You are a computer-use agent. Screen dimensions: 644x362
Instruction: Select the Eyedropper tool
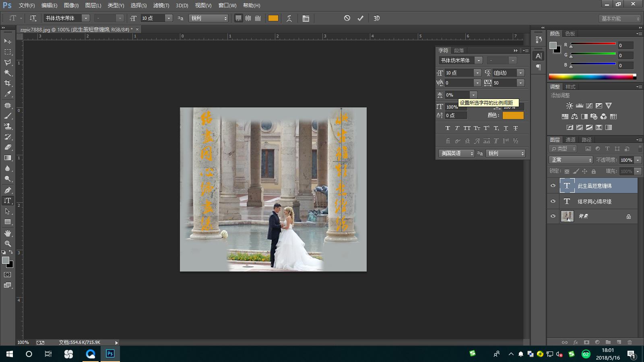pyautogui.click(x=8, y=94)
